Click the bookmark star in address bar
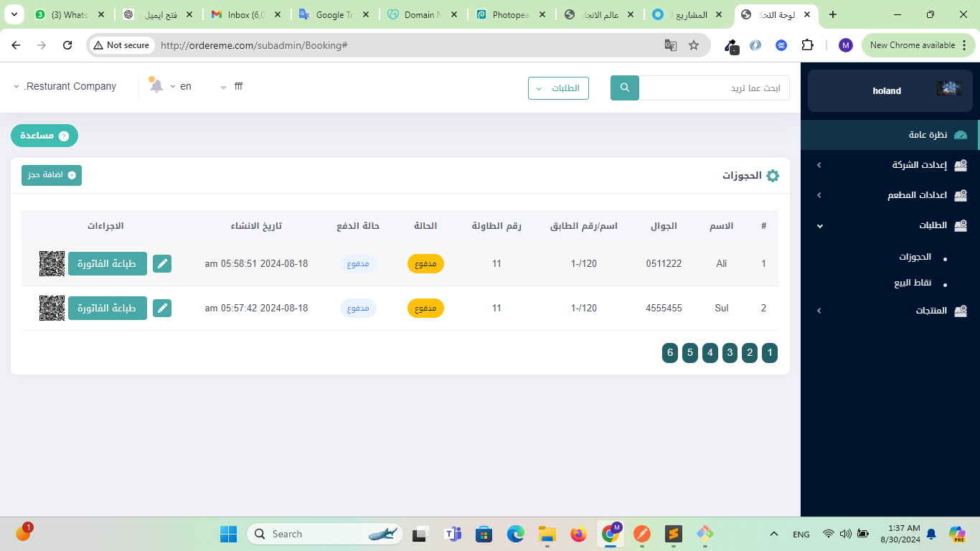This screenshot has width=980, height=551. click(x=693, y=45)
